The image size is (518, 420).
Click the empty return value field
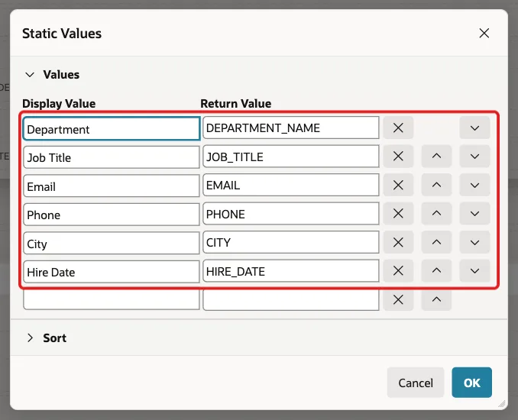291,300
